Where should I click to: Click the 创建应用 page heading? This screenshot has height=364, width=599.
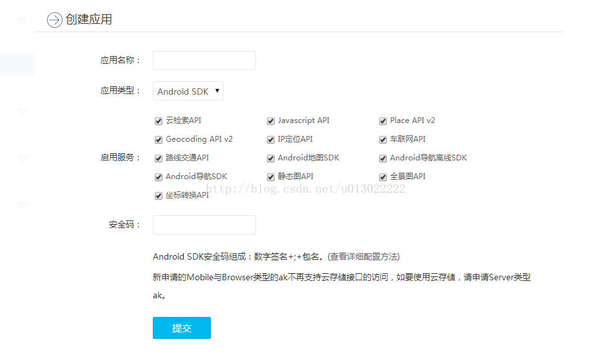88,19
